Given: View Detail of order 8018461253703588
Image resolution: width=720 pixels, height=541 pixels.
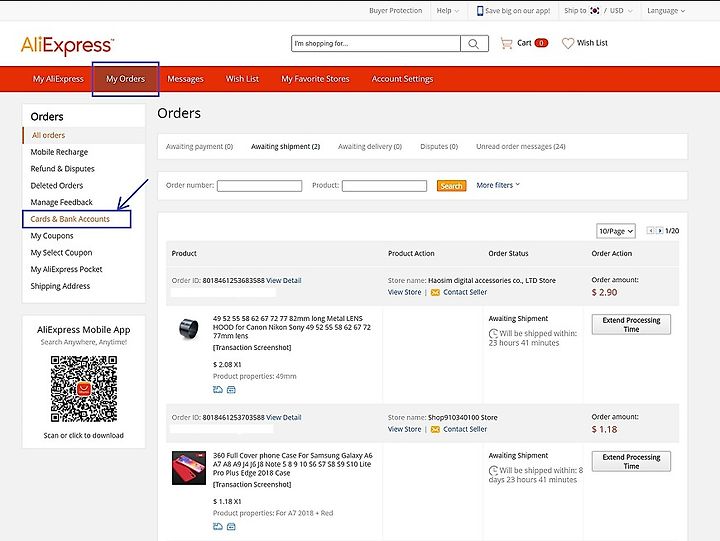Looking at the screenshot, I should (x=284, y=417).
